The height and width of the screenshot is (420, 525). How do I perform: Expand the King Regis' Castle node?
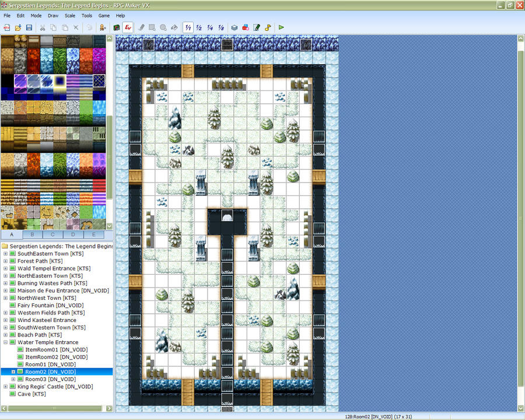click(x=5, y=387)
